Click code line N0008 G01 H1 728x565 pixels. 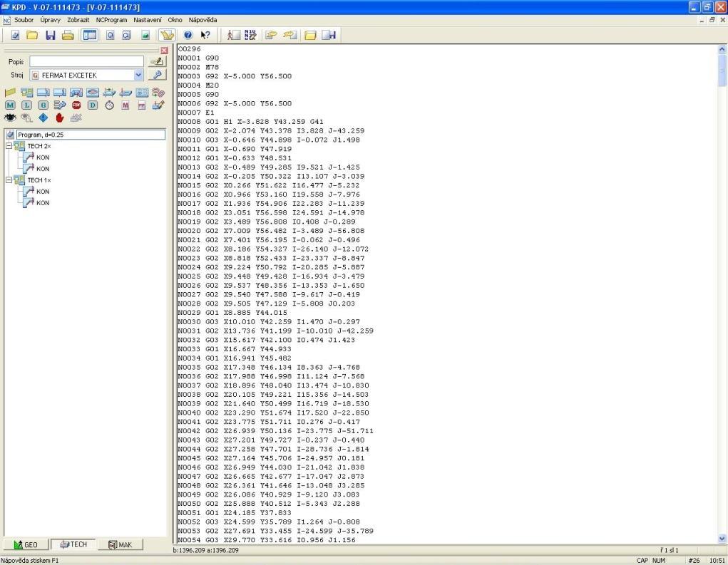point(251,122)
